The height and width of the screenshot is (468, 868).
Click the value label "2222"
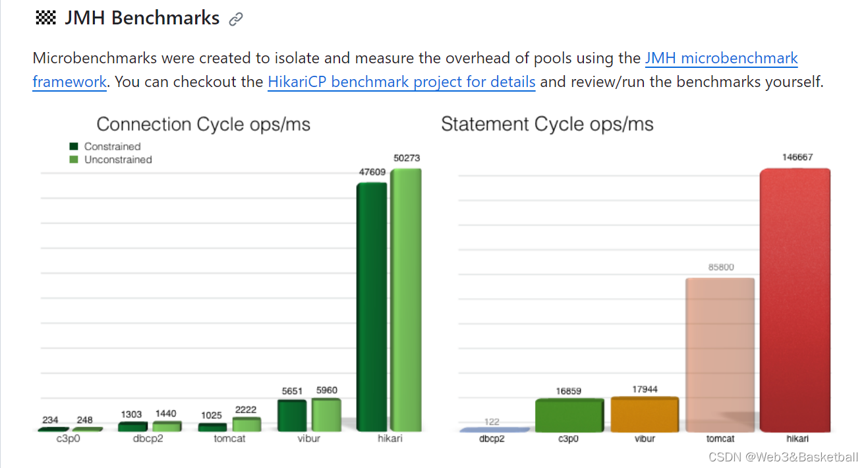[246, 410]
